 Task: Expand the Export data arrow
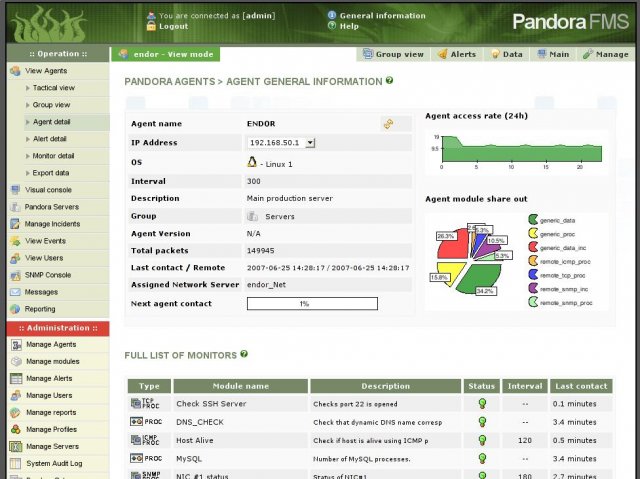(28, 173)
